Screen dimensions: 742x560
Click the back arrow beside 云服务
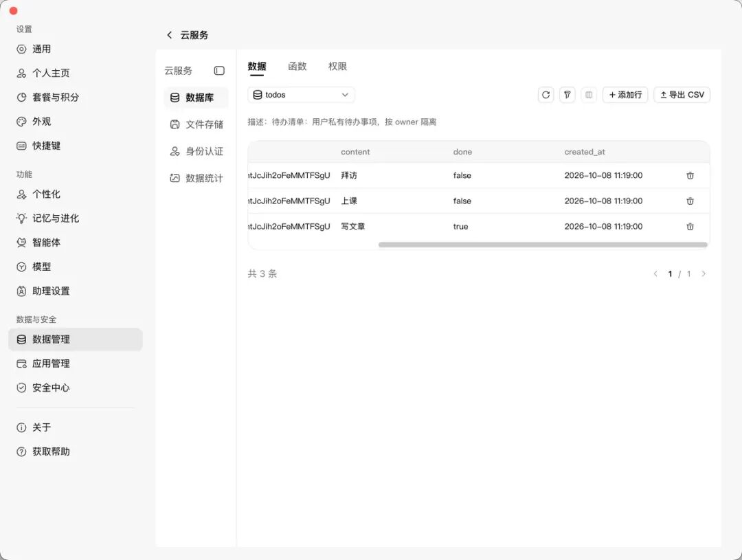(170, 35)
